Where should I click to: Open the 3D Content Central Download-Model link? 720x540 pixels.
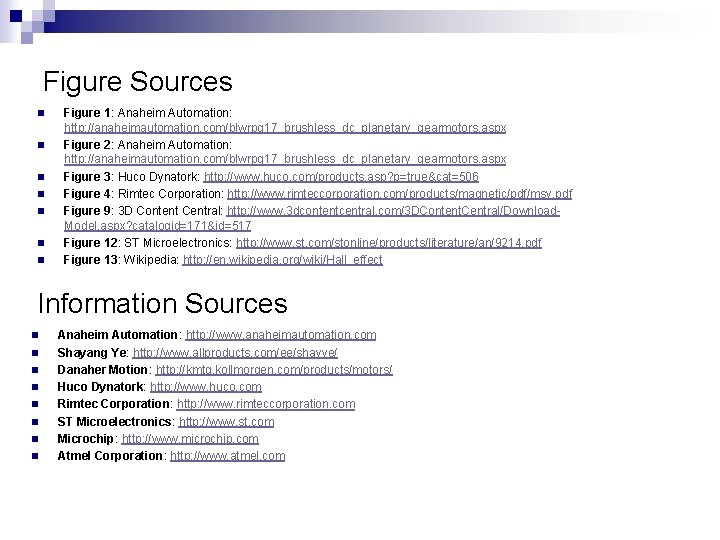click(x=393, y=211)
